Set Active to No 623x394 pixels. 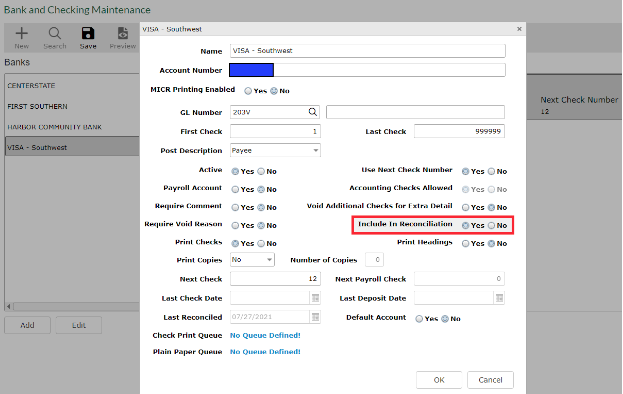pos(261,172)
